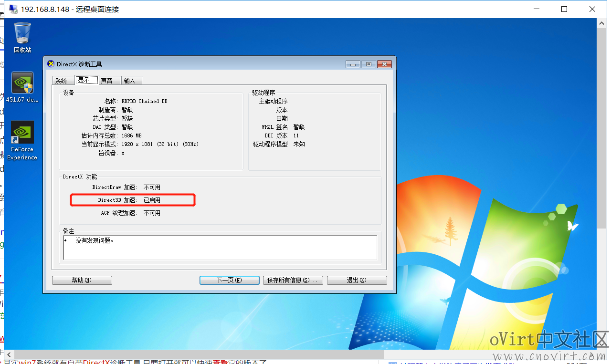Click the 驱动程序模型 value "未知"

point(299,144)
